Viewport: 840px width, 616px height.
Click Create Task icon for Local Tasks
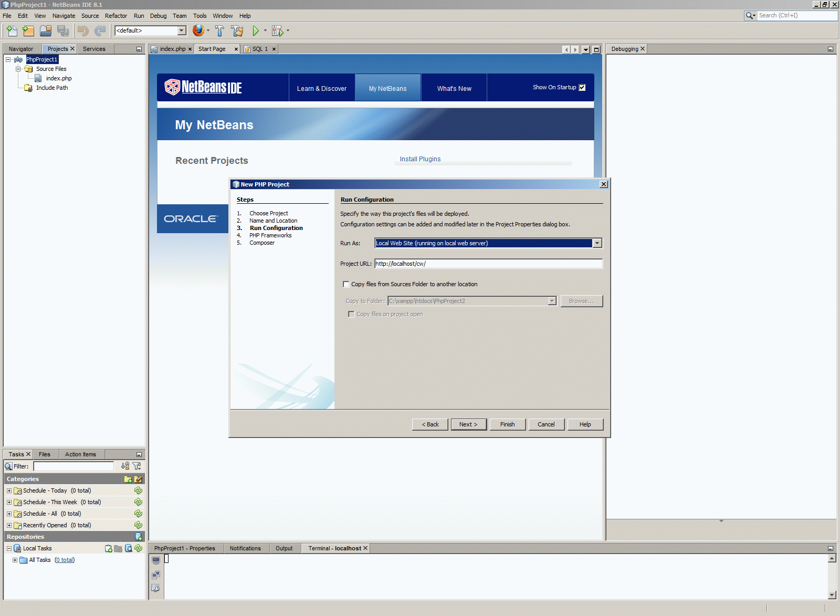tap(109, 548)
